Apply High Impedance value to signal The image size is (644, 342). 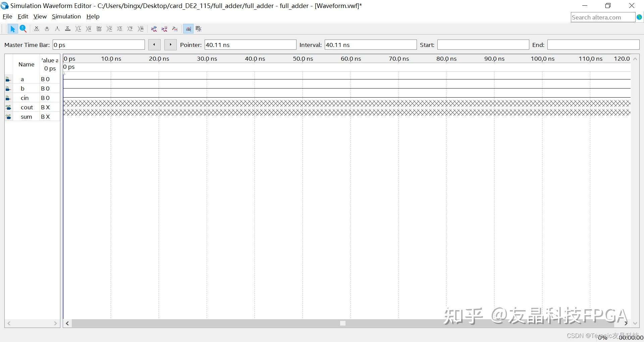(68, 28)
